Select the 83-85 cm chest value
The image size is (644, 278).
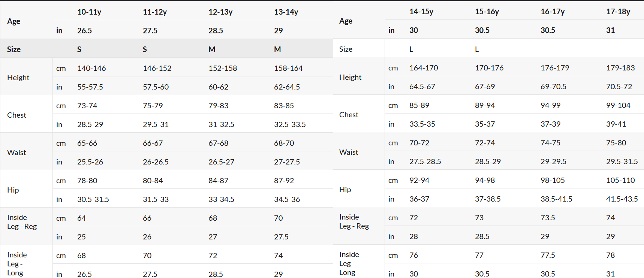[x=284, y=106]
